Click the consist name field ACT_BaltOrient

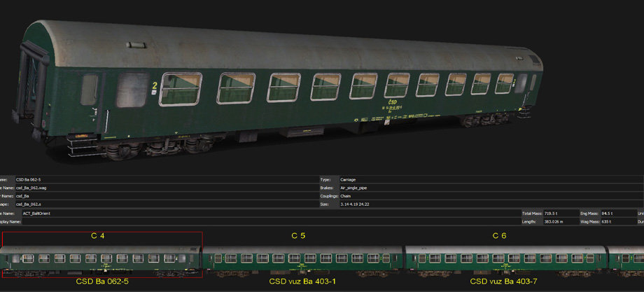pos(271,214)
